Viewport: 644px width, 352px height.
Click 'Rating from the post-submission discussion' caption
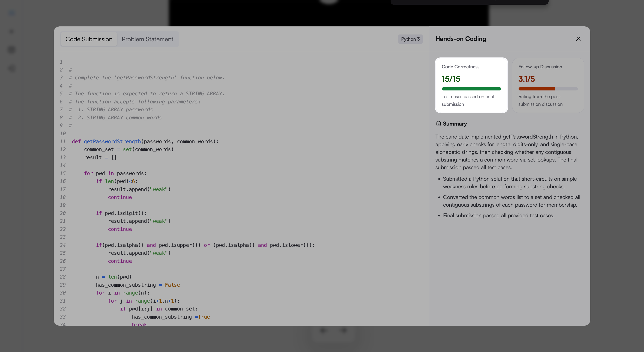(540, 100)
